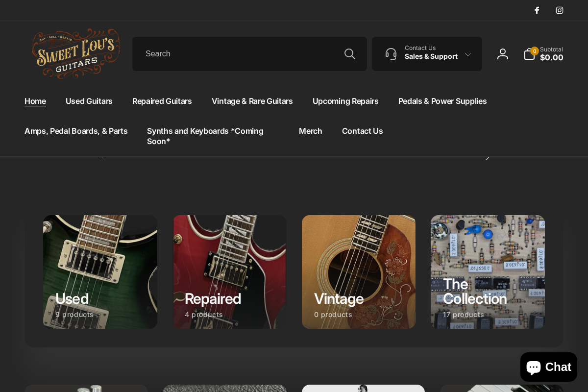Go to the Used Guitars menu item
This screenshot has width=588, height=392.
coord(89,101)
